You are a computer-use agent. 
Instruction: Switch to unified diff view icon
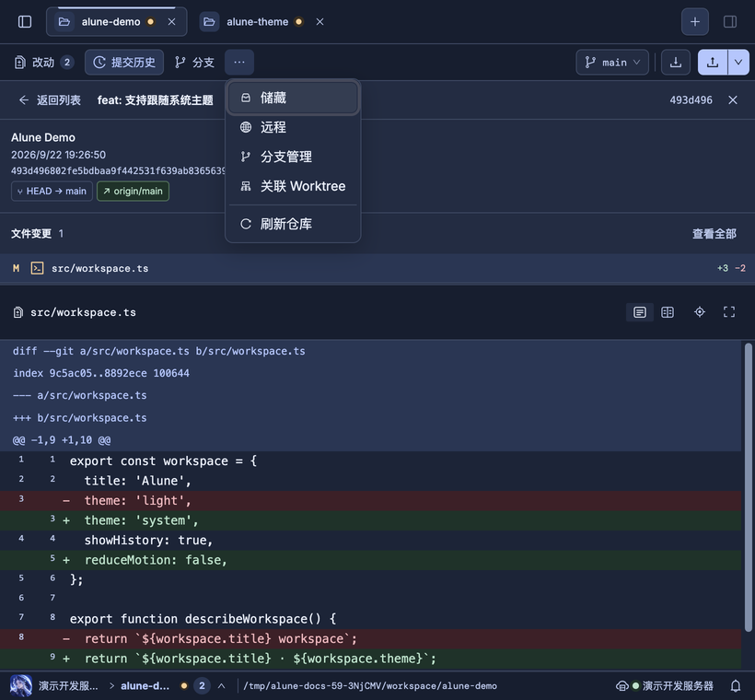(x=639, y=312)
